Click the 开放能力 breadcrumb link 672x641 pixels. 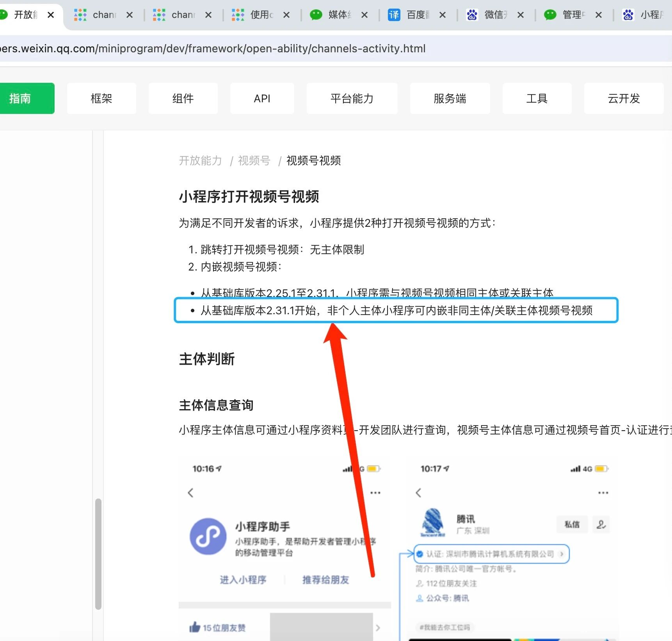tap(200, 160)
